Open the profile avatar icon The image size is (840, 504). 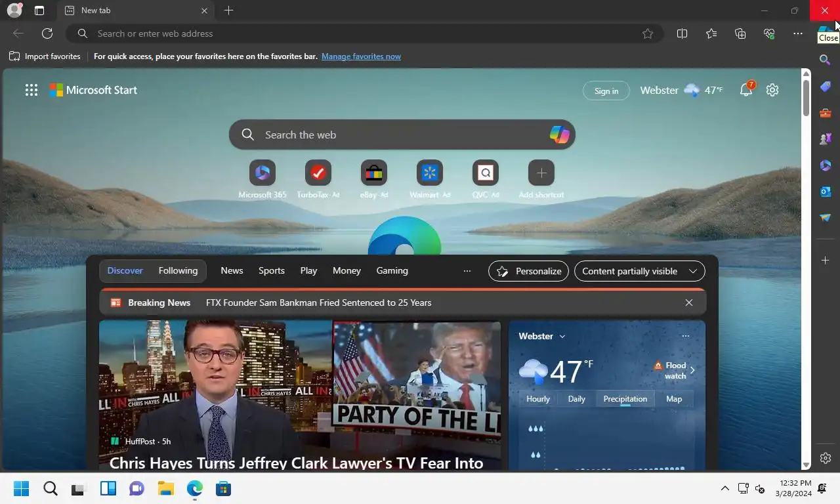pyautogui.click(x=14, y=10)
